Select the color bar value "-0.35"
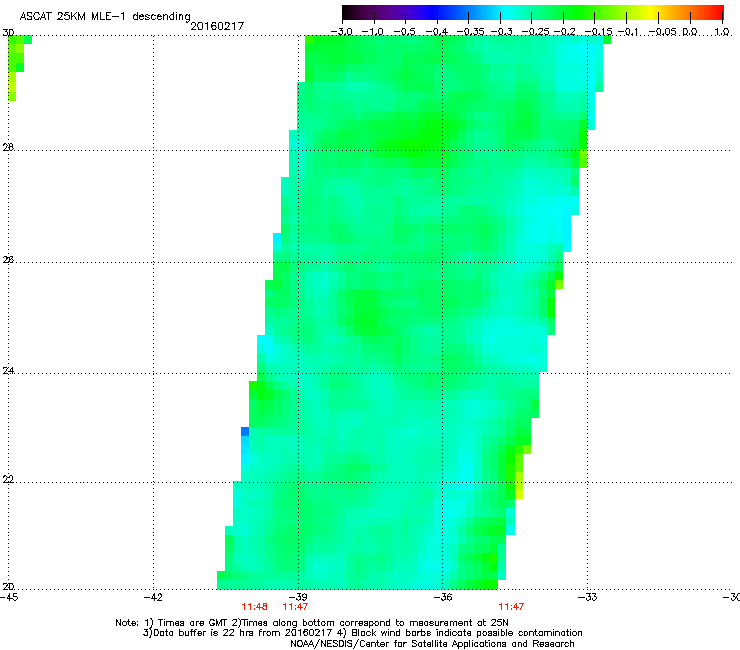The height and width of the screenshot is (650, 740). coord(471,32)
